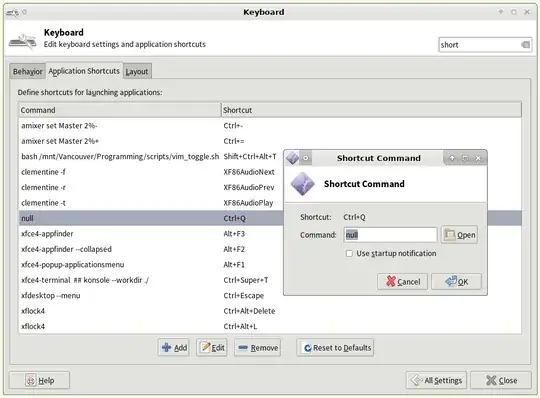540x398 pixels.
Task: Add a new application shortcut
Action: click(174, 348)
